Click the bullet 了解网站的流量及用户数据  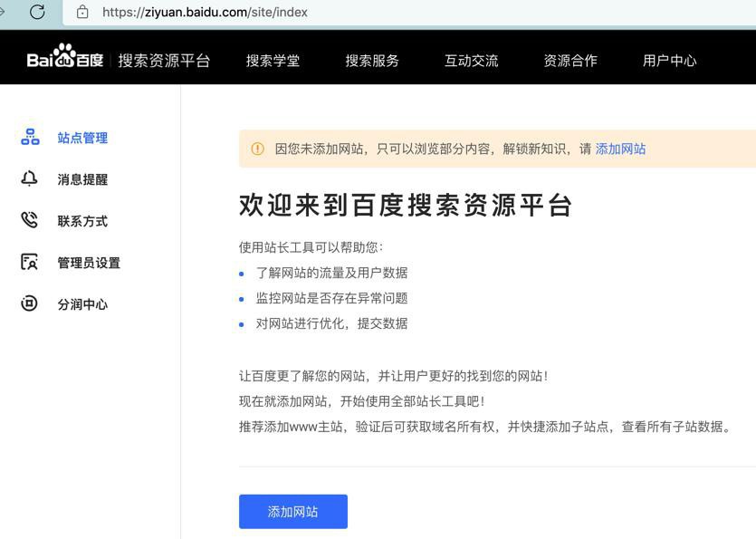331,273
